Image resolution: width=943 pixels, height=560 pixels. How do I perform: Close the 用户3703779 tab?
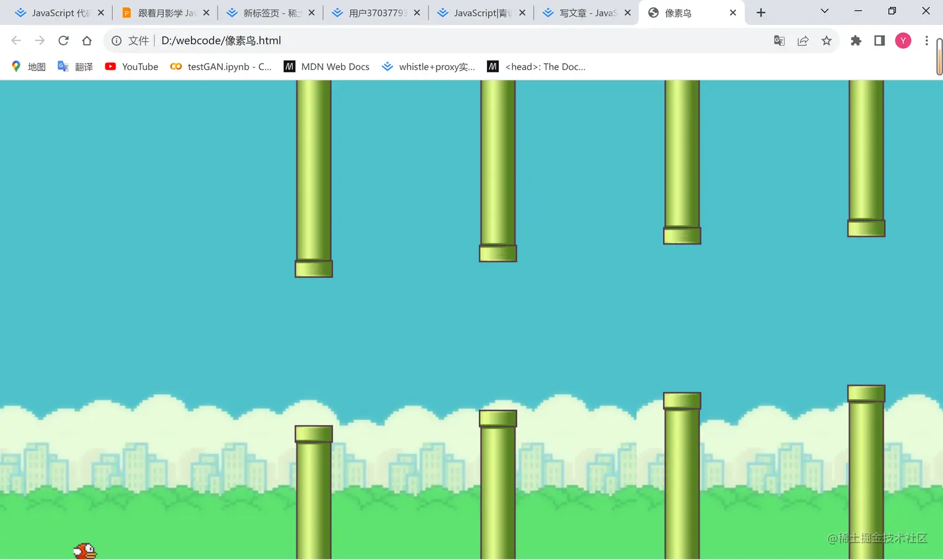coord(417,12)
